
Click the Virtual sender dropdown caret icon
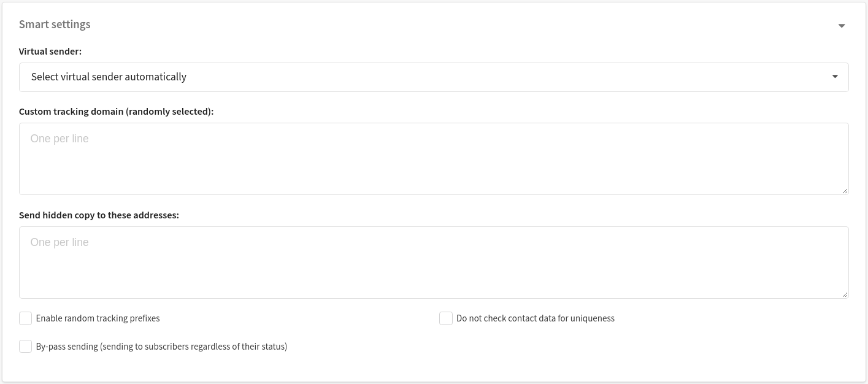(x=835, y=77)
